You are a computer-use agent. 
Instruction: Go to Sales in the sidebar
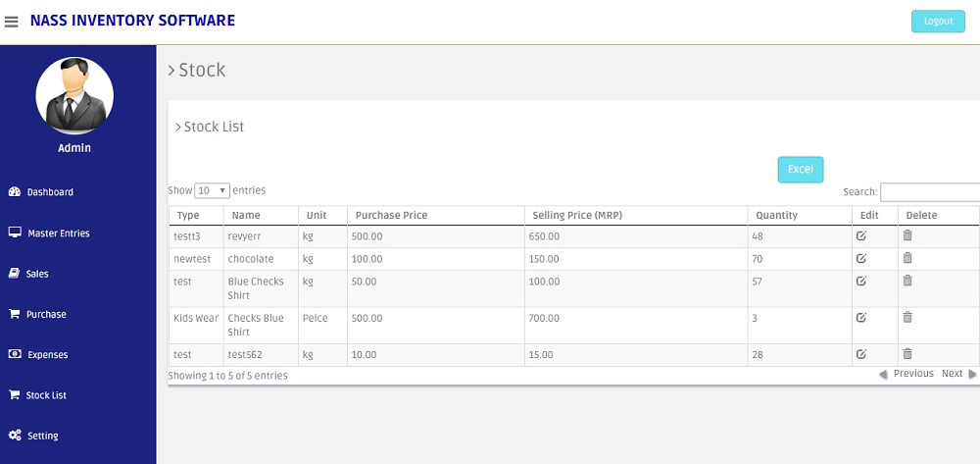coord(37,274)
